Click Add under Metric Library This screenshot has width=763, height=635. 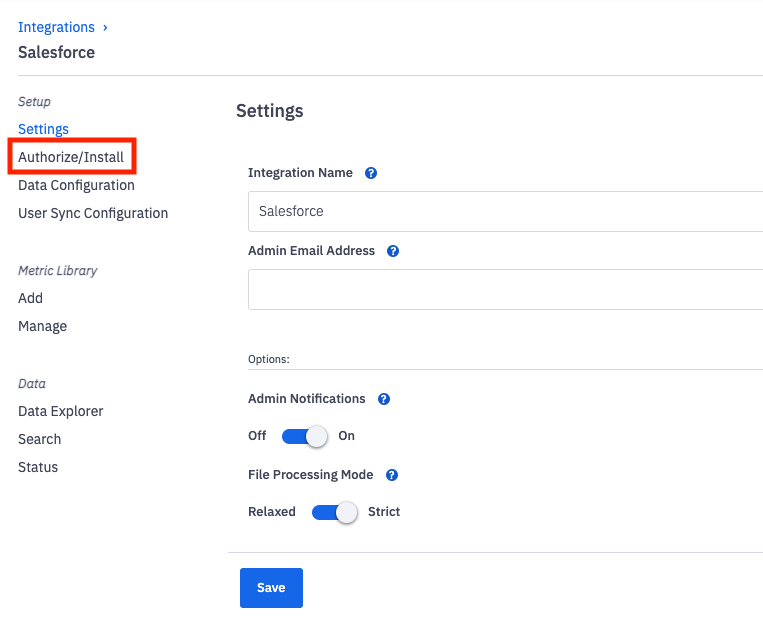click(x=30, y=298)
